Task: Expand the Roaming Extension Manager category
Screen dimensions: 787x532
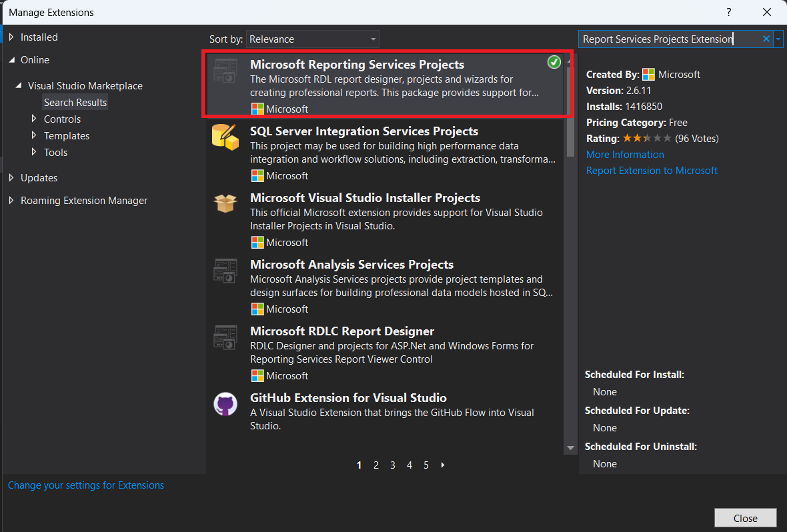Action: [11, 200]
